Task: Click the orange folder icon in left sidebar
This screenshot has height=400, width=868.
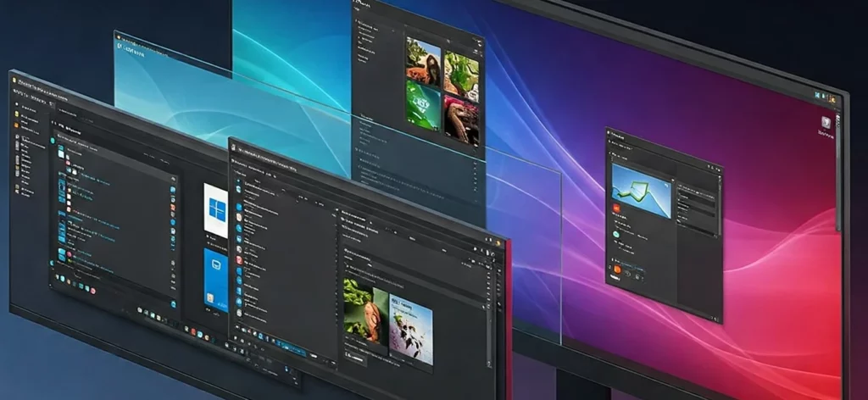Action: (x=17, y=126)
